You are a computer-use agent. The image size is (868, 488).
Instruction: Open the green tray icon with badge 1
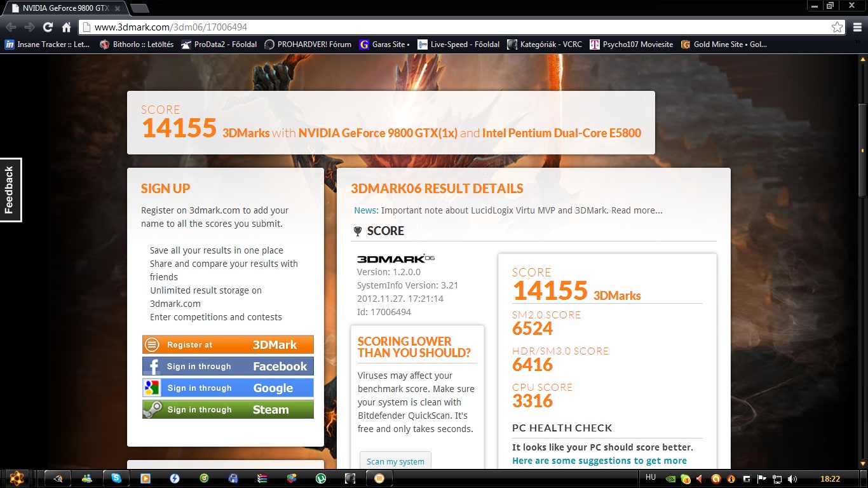click(686, 479)
